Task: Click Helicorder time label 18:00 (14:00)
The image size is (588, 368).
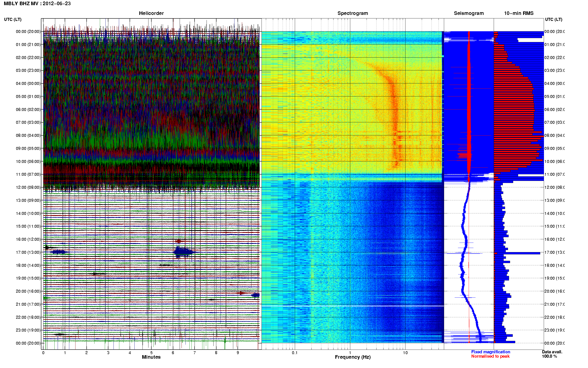Action: point(28,265)
